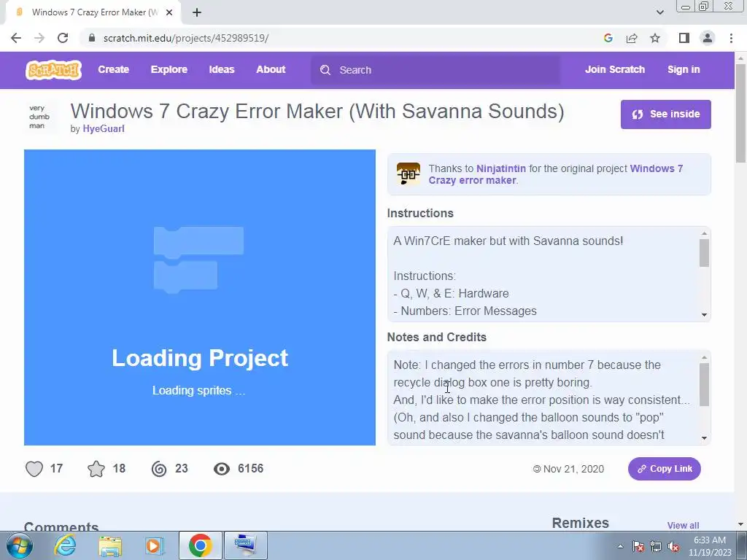Close the Windows 7 Crazy Error Maker tab
Viewport: 747px width, 560px height.
(169, 12)
